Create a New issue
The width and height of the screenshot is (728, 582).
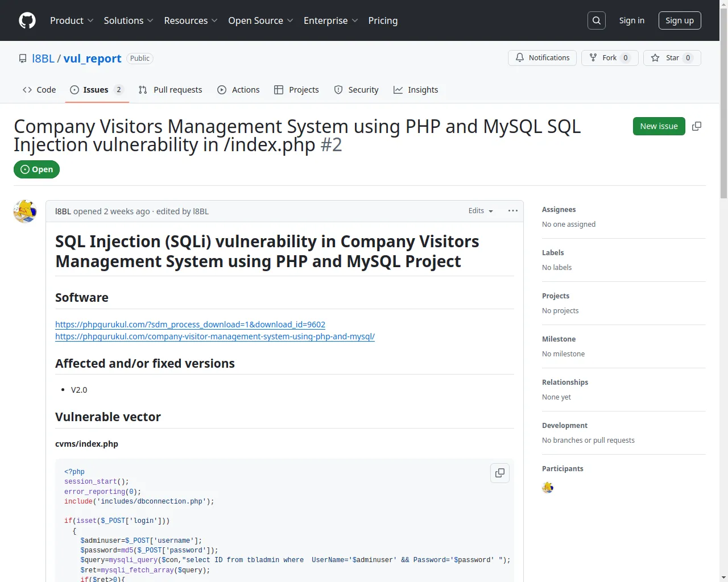point(659,126)
